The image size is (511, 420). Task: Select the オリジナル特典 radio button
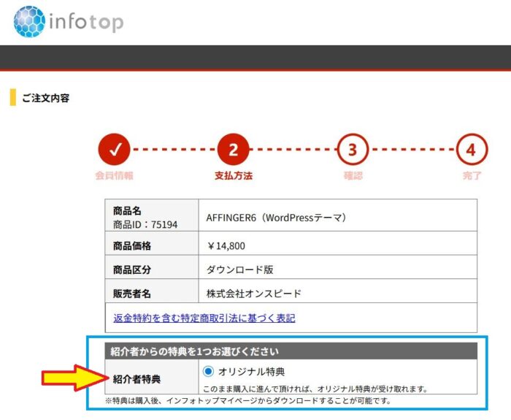point(209,371)
